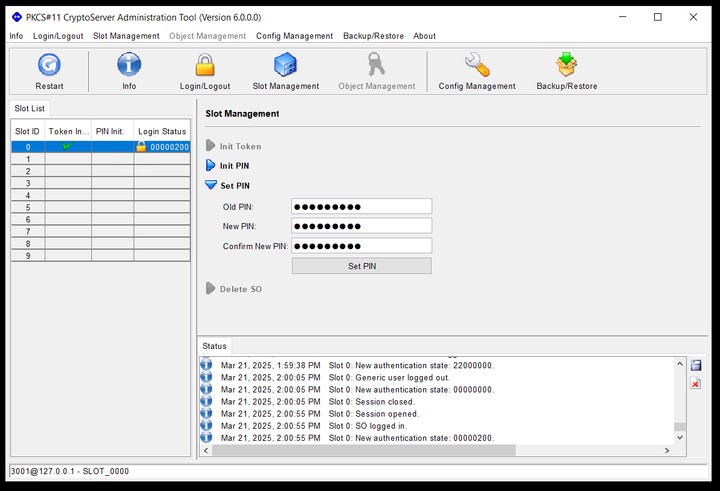This screenshot has width=720, height=491.
Task: Focus the Old PIN field
Action: (x=362, y=207)
